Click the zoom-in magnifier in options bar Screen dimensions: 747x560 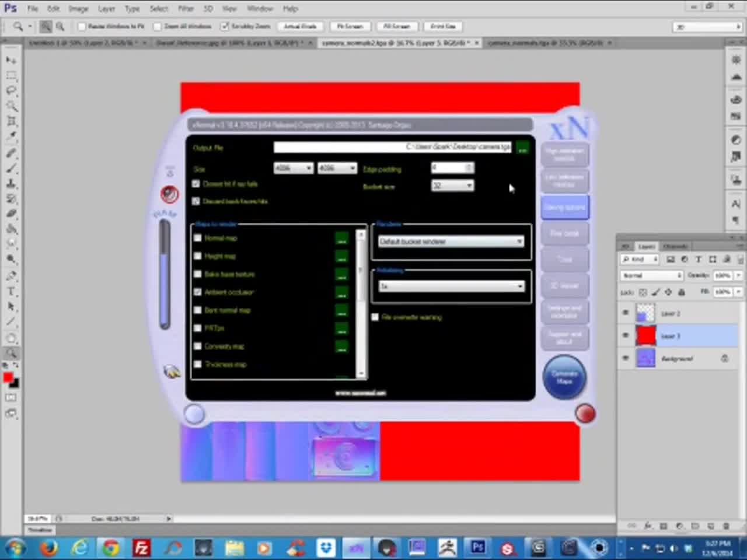pyautogui.click(x=46, y=26)
